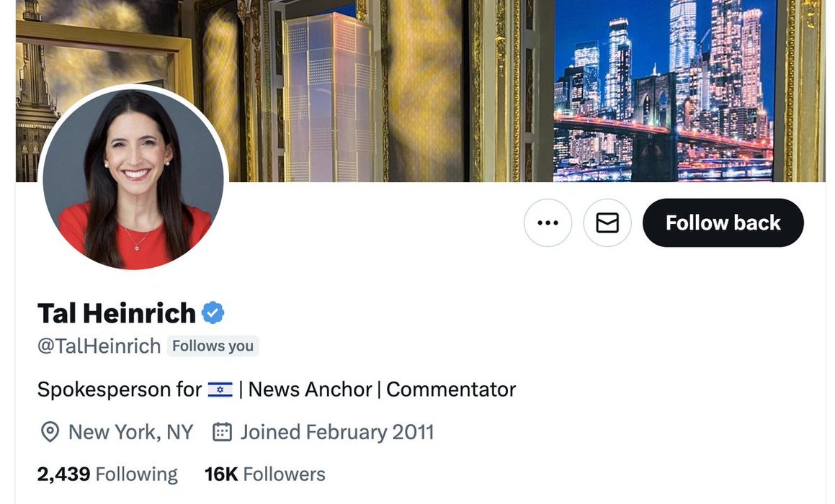Click the News Anchor bio text

(x=310, y=390)
